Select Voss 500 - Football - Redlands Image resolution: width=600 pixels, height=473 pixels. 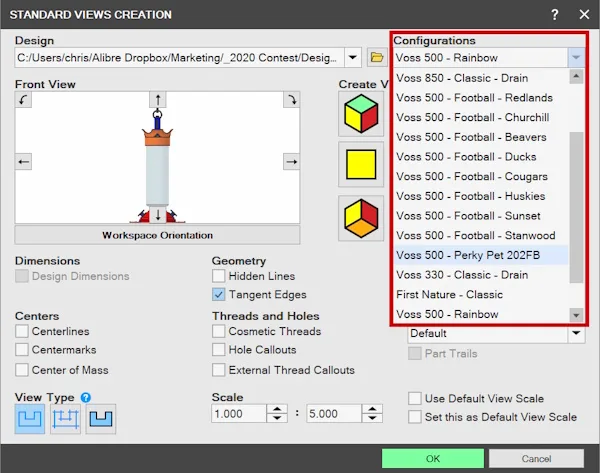[481, 98]
